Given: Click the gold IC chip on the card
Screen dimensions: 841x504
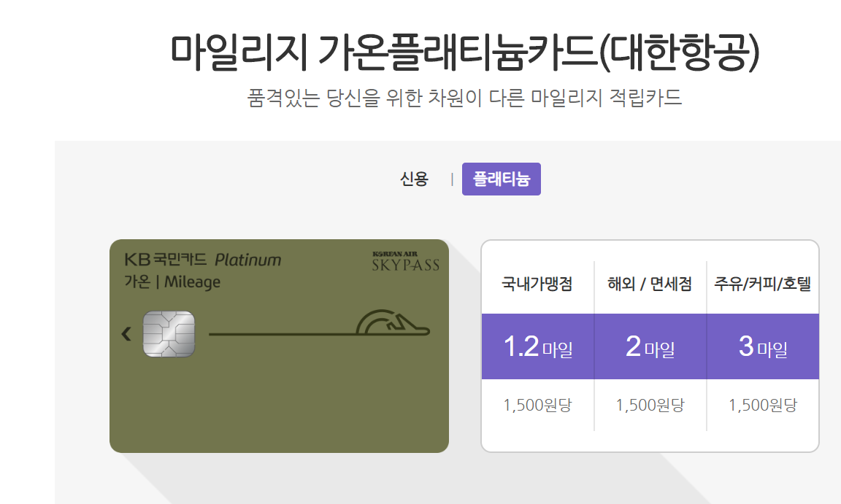Looking at the screenshot, I should click(169, 333).
